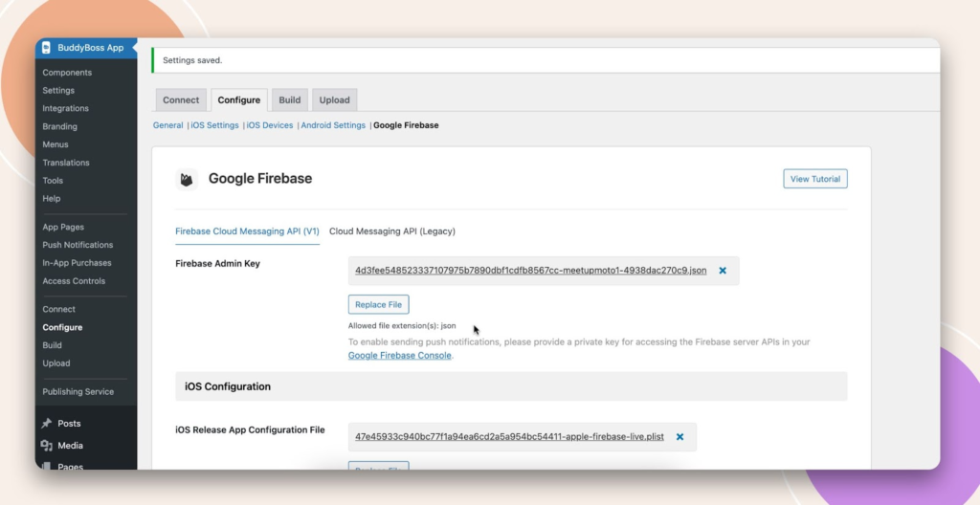Remove the iOS plist configuration file

[679, 437]
